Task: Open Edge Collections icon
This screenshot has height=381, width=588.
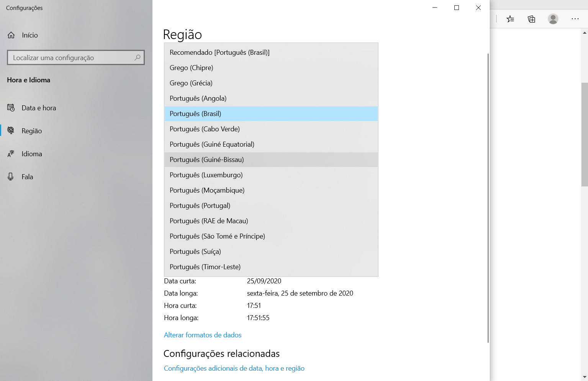Action: pos(531,19)
